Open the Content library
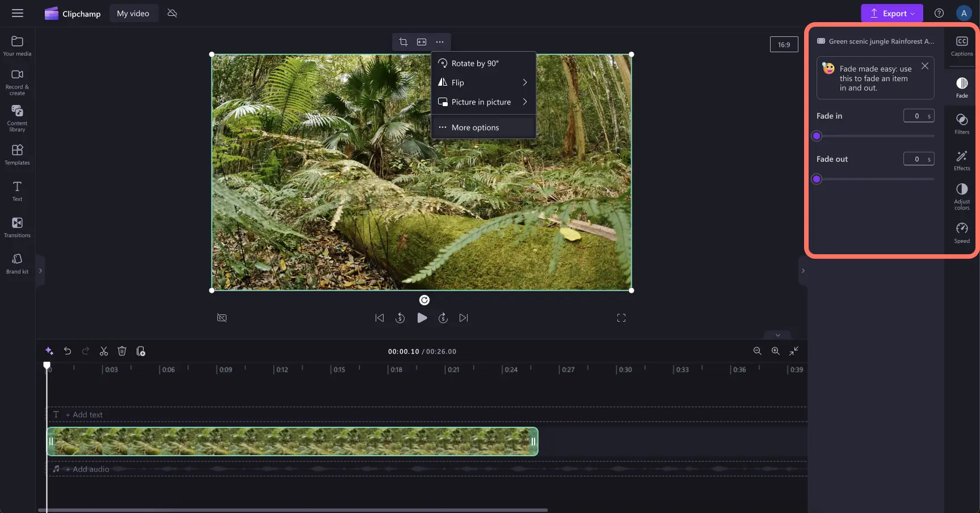Viewport: 980px width, 513px height. [x=17, y=118]
